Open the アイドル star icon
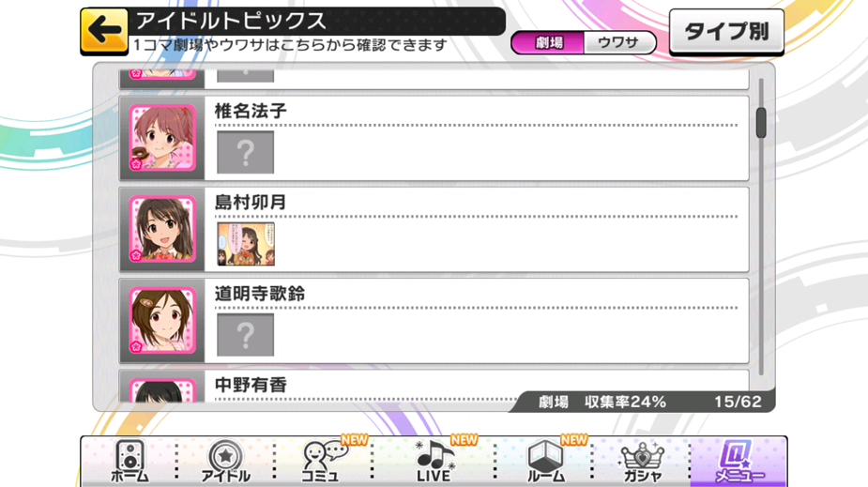Image resolution: width=868 pixels, height=487 pixels. [225, 461]
